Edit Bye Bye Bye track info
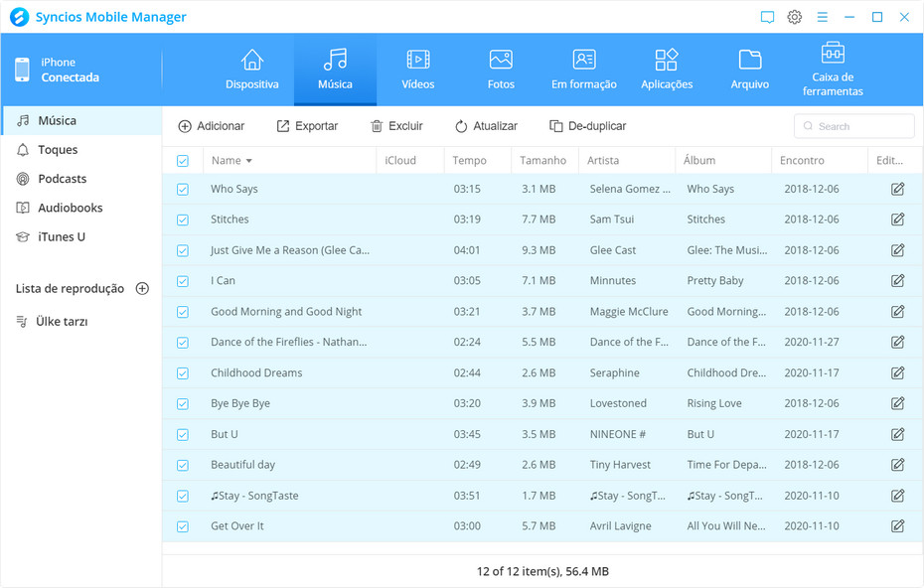Viewport: 924px width, 588px height. [x=897, y=403]
